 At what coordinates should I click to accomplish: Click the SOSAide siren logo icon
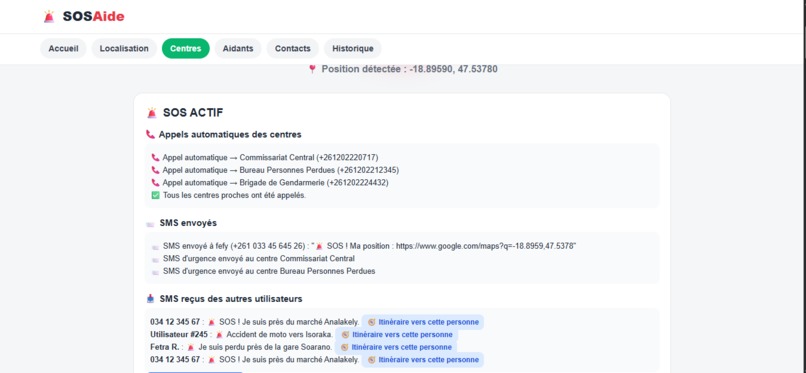(49, 16)
